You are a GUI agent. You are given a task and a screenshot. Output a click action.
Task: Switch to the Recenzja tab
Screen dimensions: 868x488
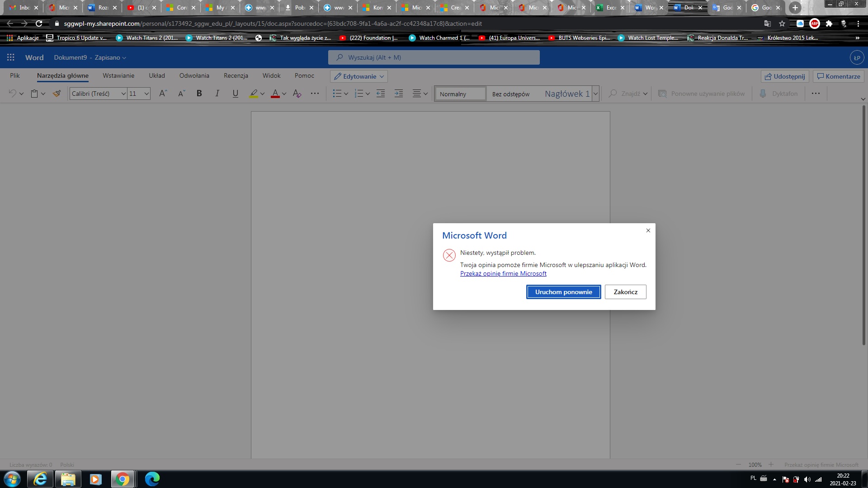236,75
